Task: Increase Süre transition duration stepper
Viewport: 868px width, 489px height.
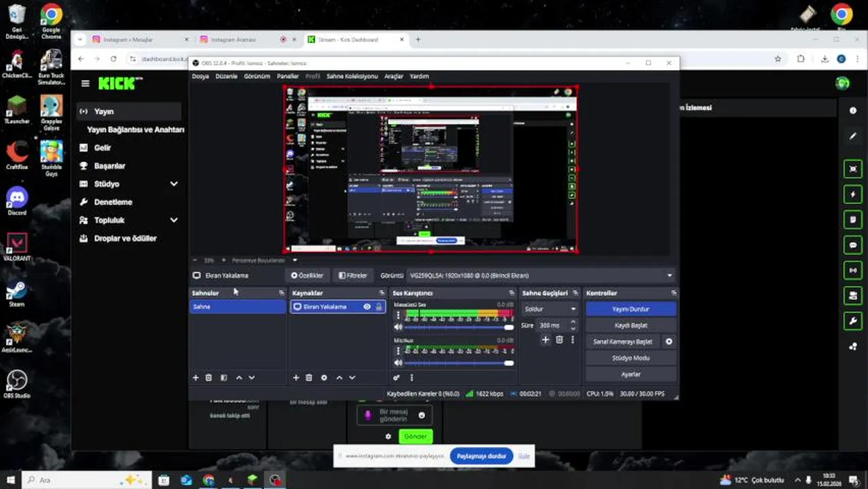Action: tap(573, 323)
